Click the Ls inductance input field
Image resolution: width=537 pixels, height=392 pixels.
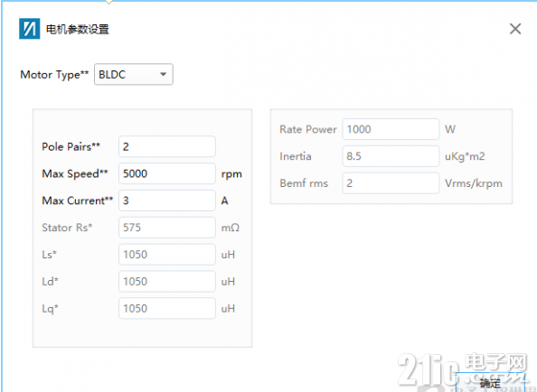167,255
